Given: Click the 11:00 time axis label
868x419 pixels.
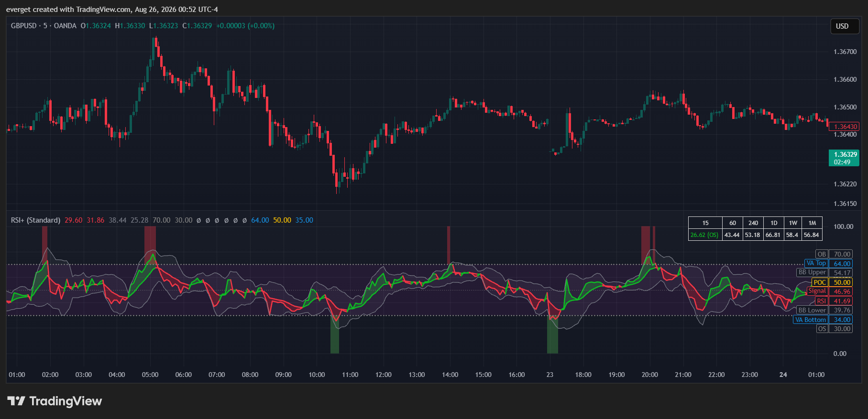Looking at the screenshot, I should pyautogui.click(x=350, y=375).
